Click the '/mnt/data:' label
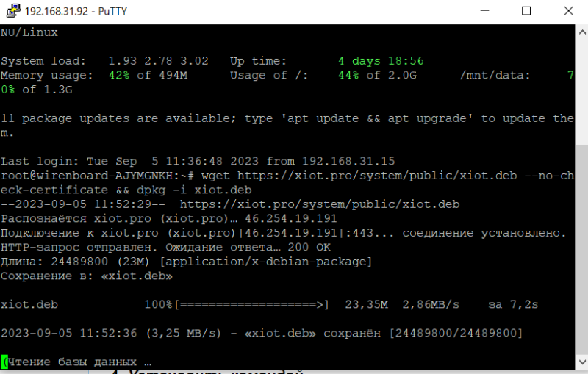588x374 pixels. pyautogui.click(x=495, y=75)
